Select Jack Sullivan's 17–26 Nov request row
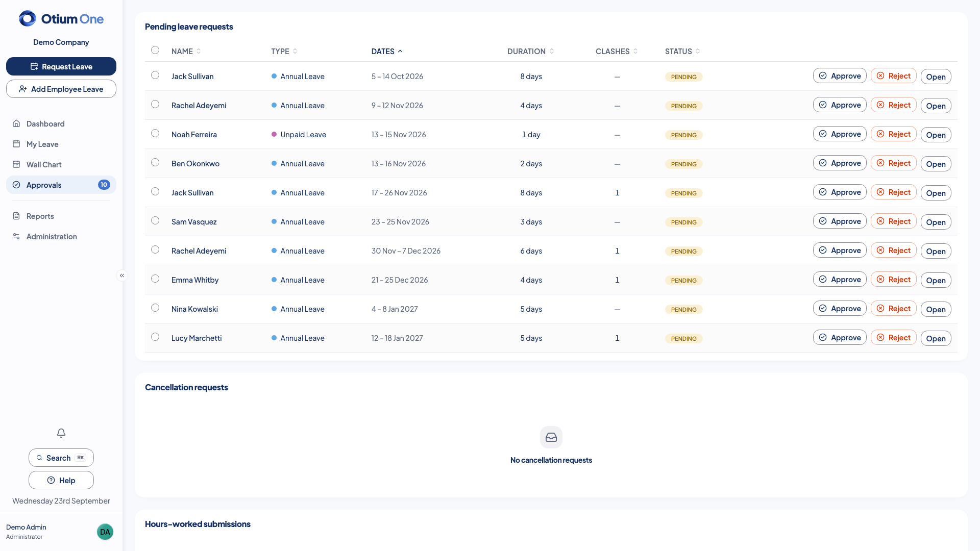980x551 pixels. (x=155, y=191)
